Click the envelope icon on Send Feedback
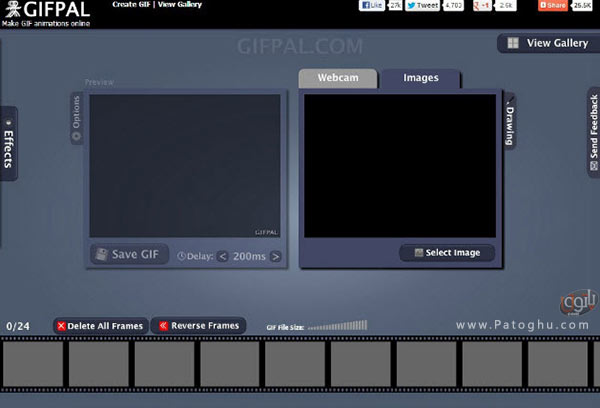This screenshot has height=408, width=600. pyautogui.click(x=593, y=166)
